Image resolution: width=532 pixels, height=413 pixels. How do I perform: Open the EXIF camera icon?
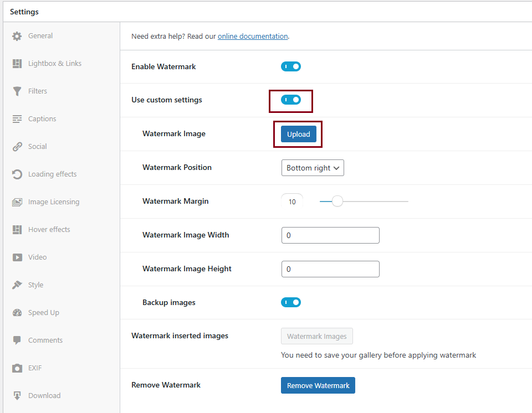17,368
